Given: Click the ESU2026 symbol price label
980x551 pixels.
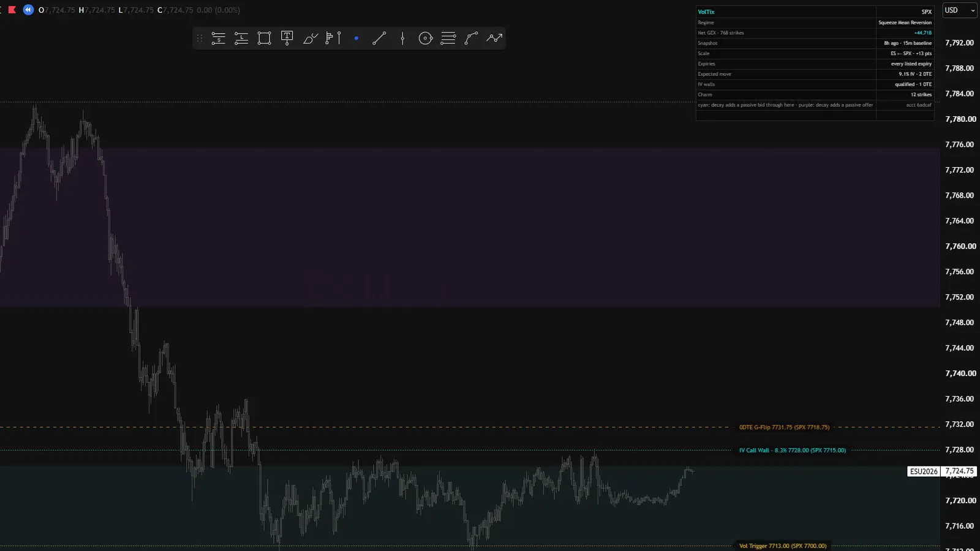Looking at the screenshot, I should [x=924, y=471].
